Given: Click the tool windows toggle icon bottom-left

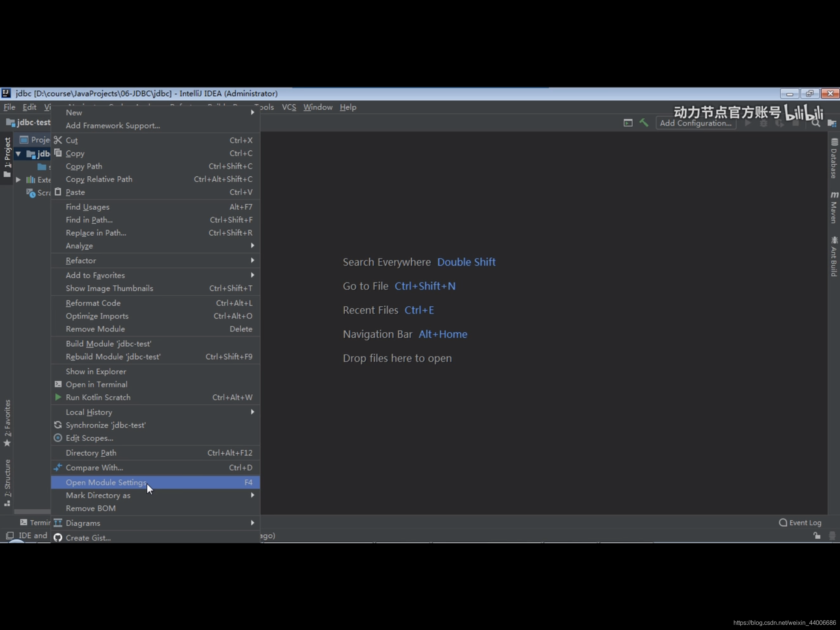Looking at the screenshot, I should pos(10,536).
